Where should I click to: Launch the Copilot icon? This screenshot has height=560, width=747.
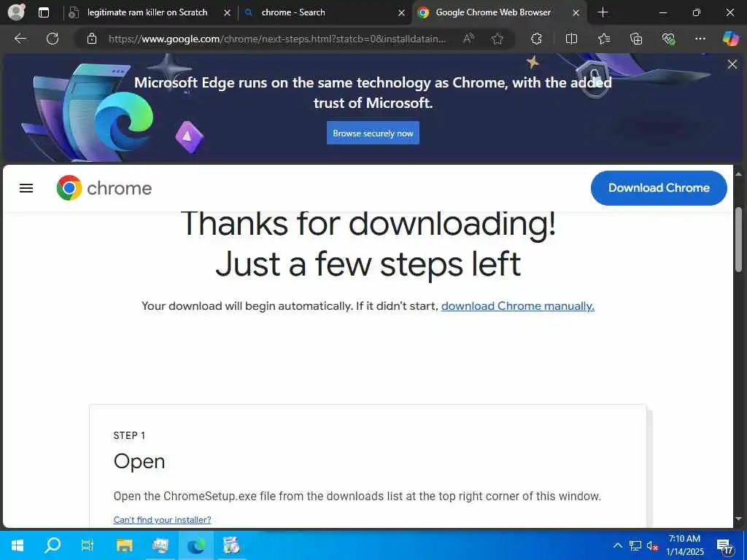tap(730, 39)
